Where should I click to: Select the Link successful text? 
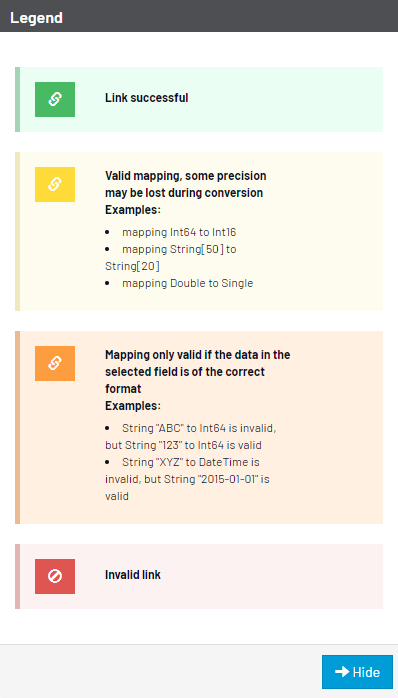146,97
